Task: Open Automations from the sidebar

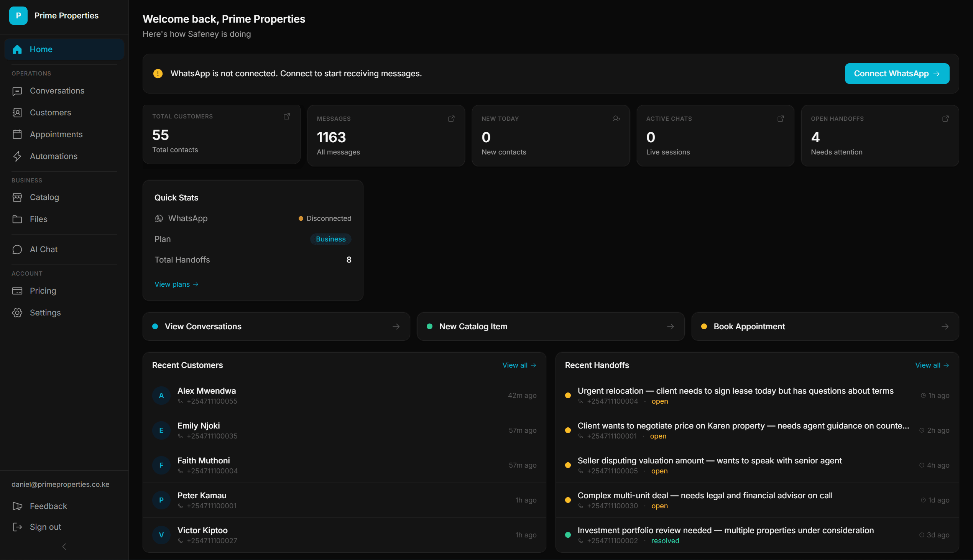Action: tap(53, 156)
